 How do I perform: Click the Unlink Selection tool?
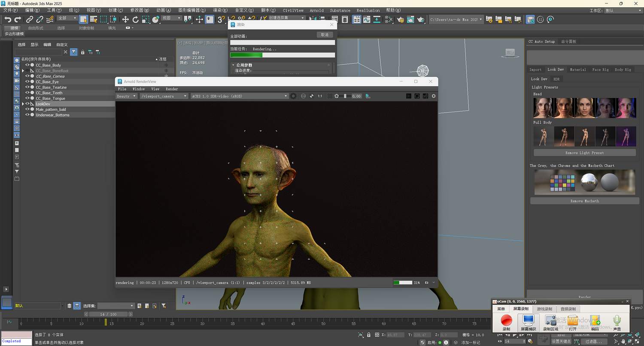click(x=40, y=19)
